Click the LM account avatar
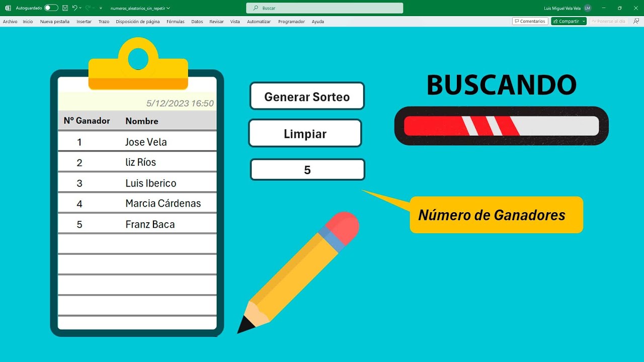644x362 pixels. [x=587, y=8]
